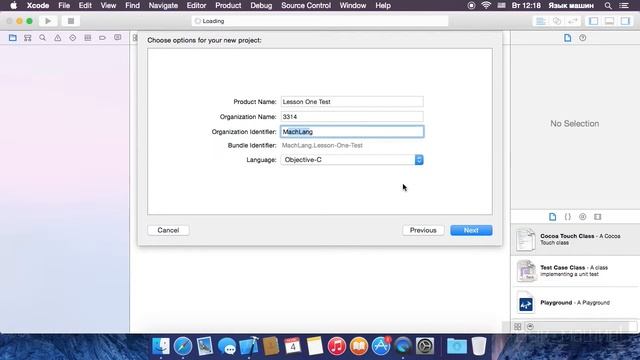This screenshot has width=640, height=360.
Task: Show the Object library
Action: (x=582, y=217)
